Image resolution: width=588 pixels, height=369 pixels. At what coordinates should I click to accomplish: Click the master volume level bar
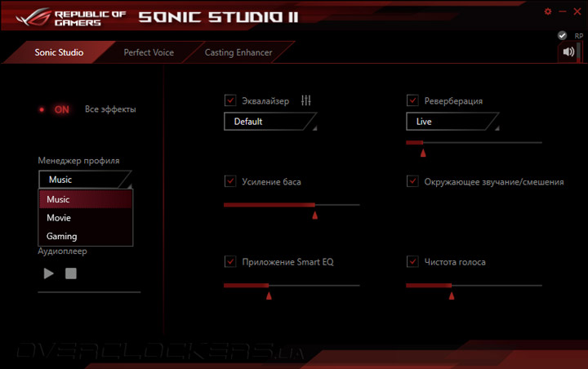579,51
